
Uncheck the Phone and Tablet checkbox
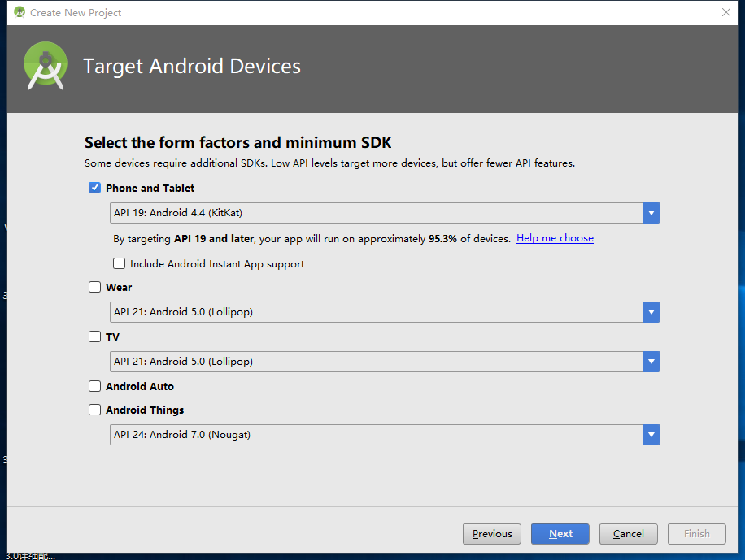[95, 188]
